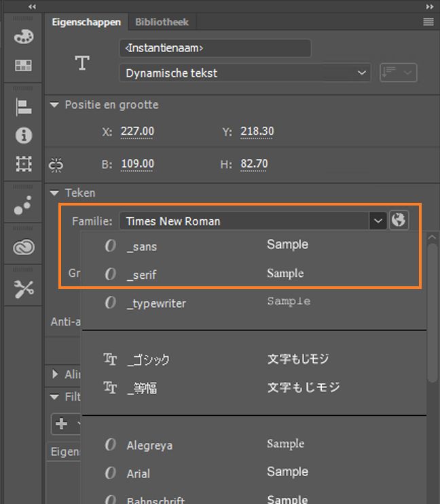Select the Arial font
This screenshot has width=440, height=504.
(x=254, y=473)
